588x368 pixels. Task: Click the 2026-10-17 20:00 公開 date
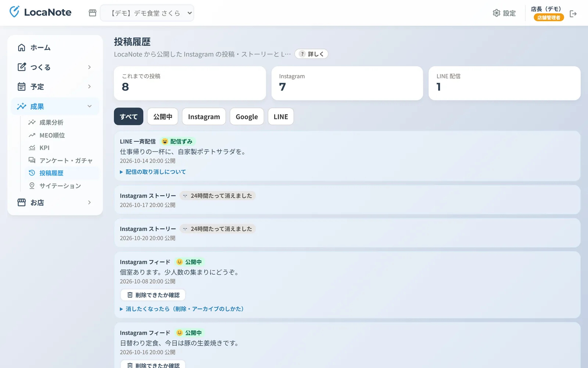(x=148, y=205)
